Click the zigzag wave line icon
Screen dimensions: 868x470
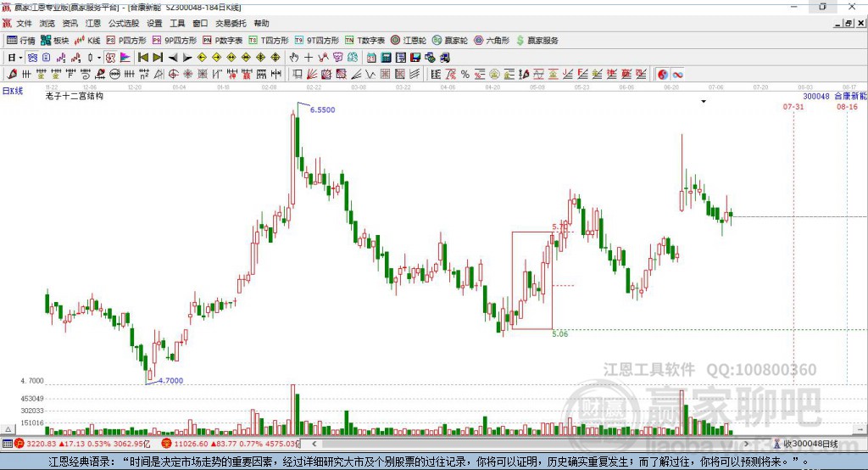click(x=370, y=75)
